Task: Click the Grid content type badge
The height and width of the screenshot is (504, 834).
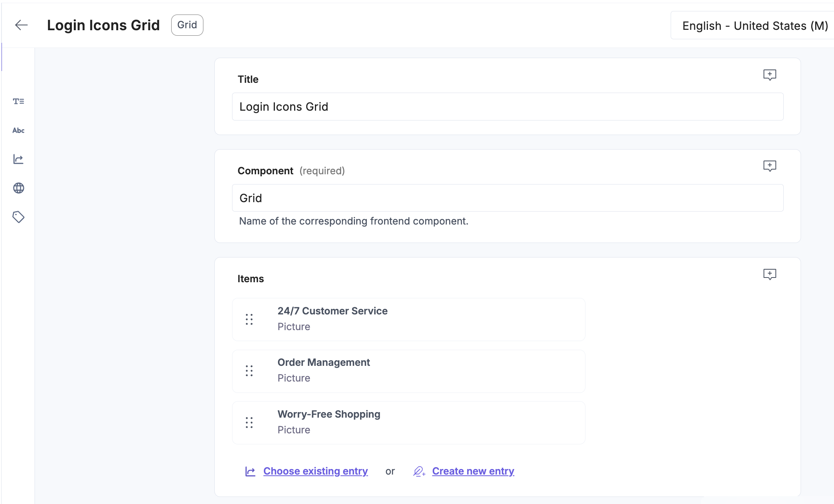Action: tap(187, 25)
